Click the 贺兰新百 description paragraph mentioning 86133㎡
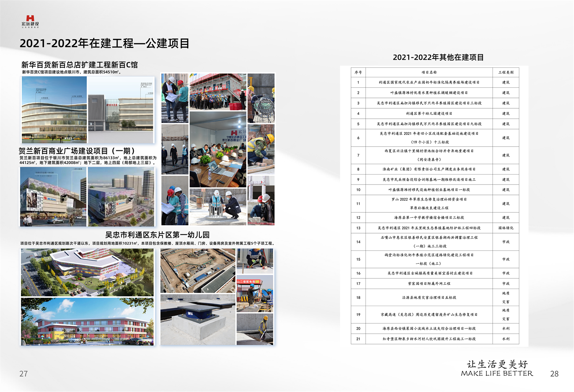 click(88, 160)
